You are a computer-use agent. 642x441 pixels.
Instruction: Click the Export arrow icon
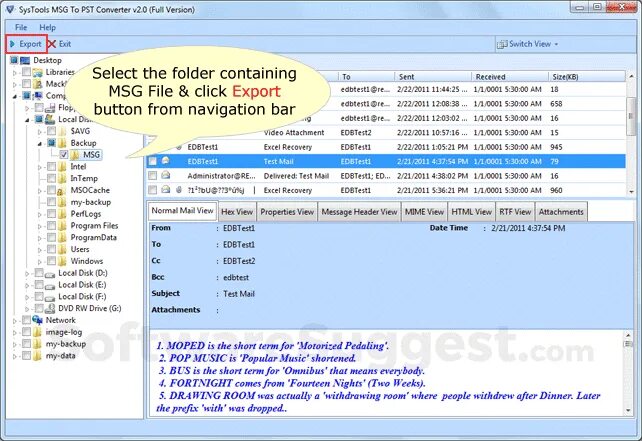[13, 44]
